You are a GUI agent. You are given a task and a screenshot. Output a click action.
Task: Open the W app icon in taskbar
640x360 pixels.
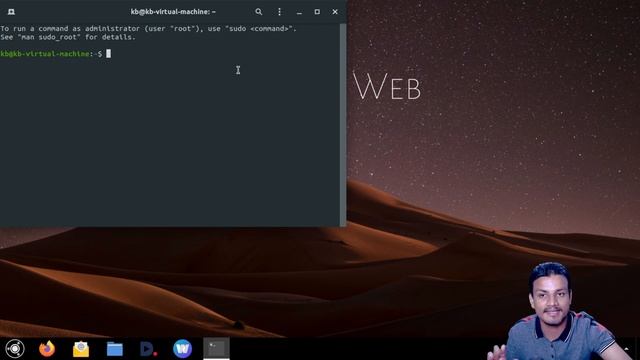182,349
